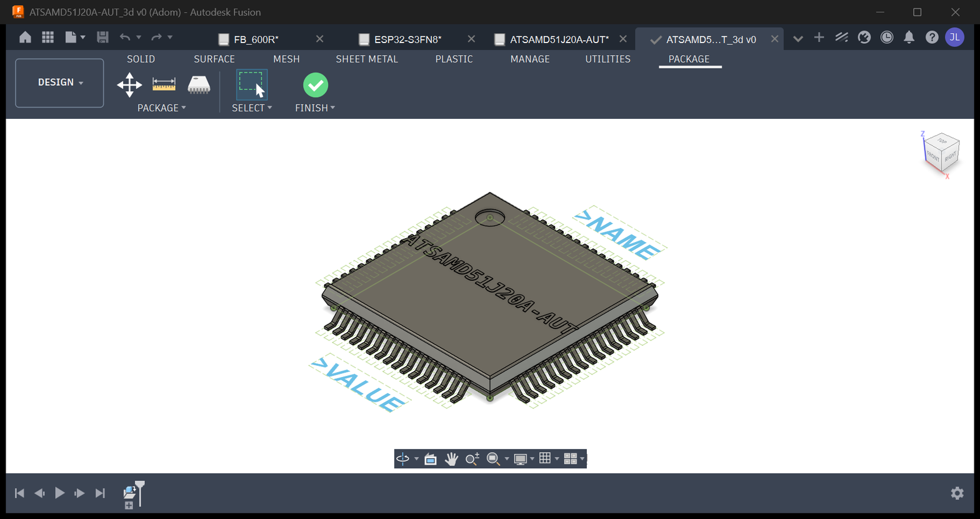Select the Move tool with arrows
This screenshot has height=519, width=980.
tap(129, 85)
